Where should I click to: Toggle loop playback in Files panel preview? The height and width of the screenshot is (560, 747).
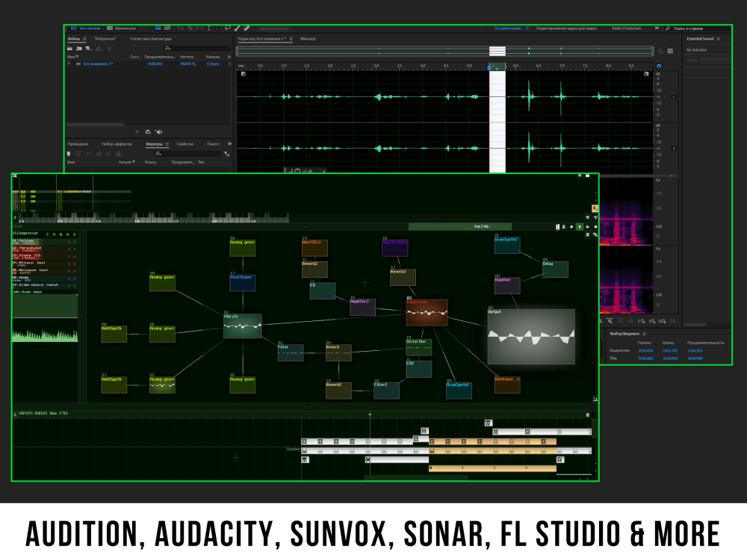pyautogui.click(x=148, y=132)
